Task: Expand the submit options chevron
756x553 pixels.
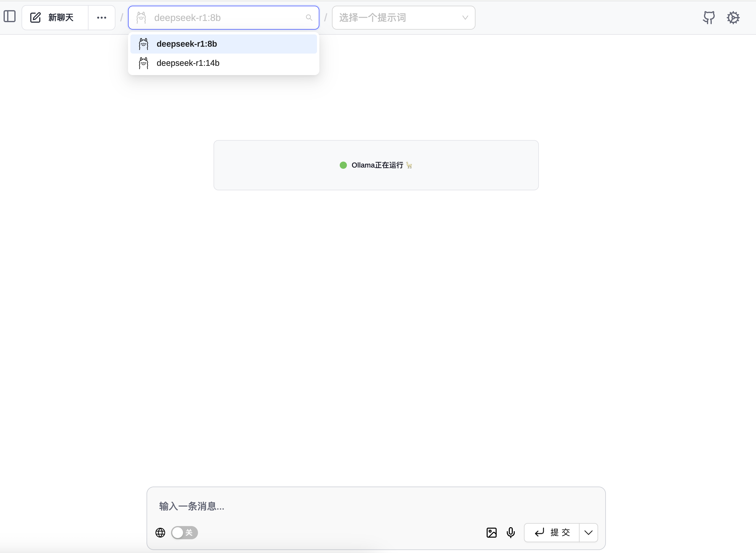Action: tap(588, 533)
